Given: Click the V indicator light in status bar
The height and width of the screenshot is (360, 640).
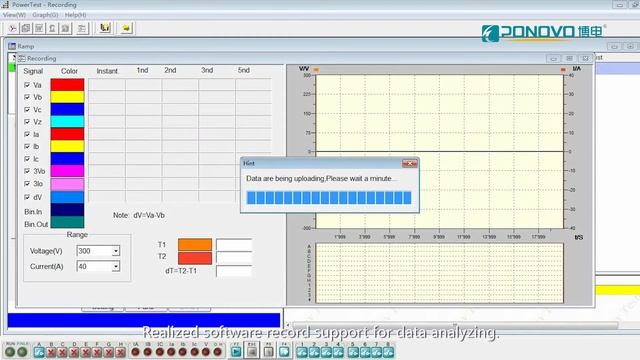Looking at the screenshot, I should click(x=206, y=352).
